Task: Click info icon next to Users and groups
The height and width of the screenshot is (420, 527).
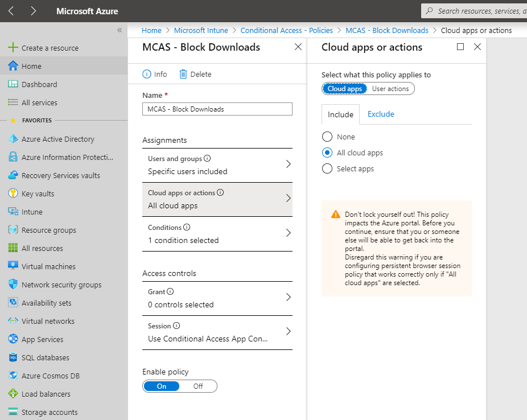Action: (x=207, y=158)
